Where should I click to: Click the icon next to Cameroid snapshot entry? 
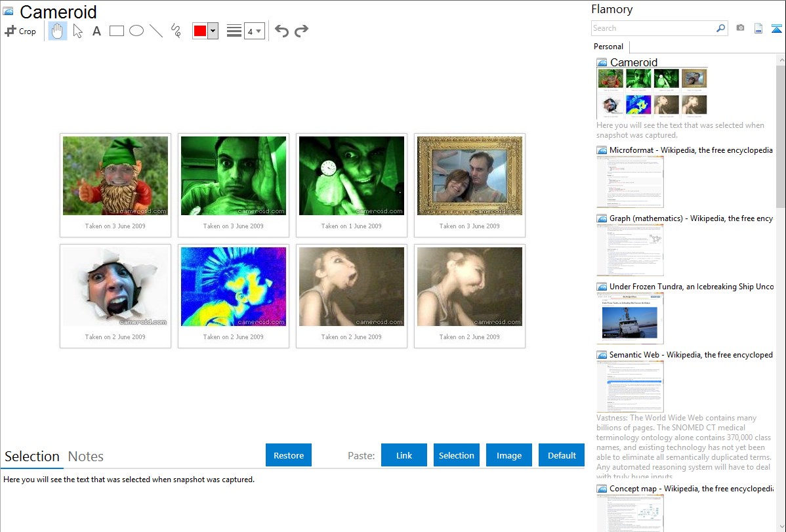[602, 63]
